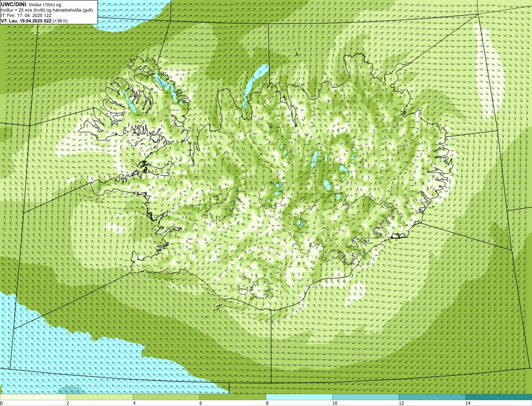The height and width of the screenshot is (406, 532).
Task: Click the dark green 6–8 m/s legend swatch
Action: point(233,397)
